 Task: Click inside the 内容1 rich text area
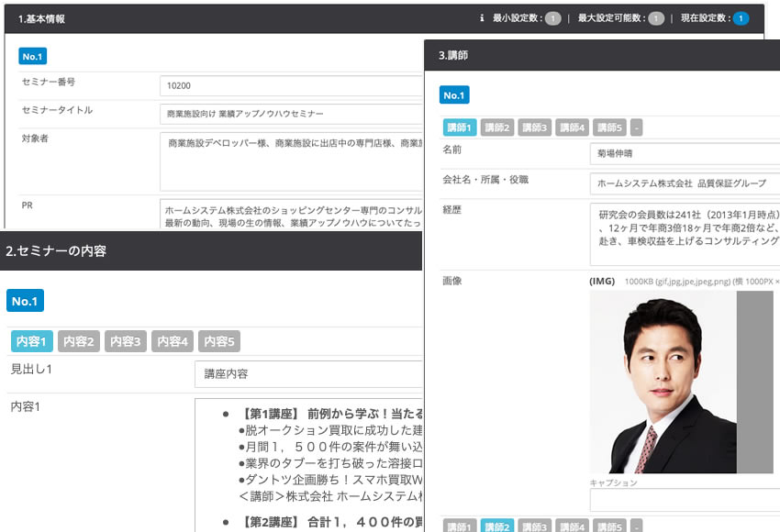pos(309,465)
